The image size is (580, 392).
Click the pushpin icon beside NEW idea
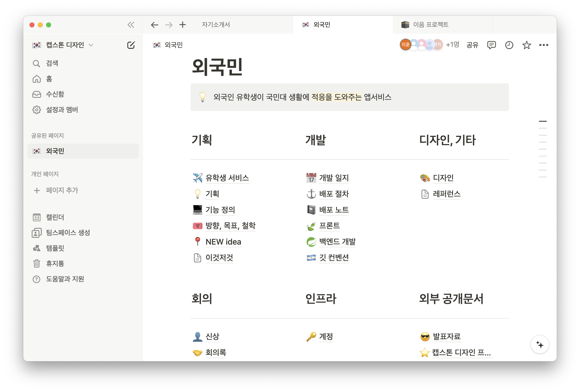(198, 241)
